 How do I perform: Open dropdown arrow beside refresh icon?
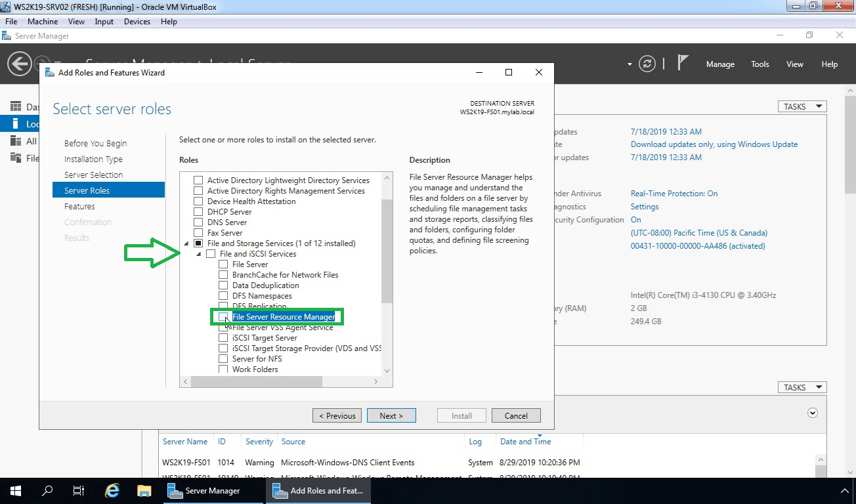point(630,64)
